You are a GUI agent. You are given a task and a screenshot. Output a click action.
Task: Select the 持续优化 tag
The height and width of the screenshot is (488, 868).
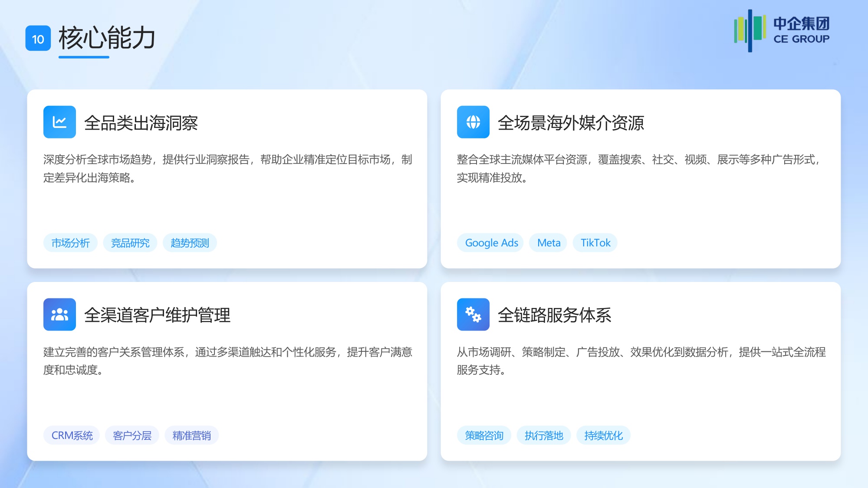pos(603,436)
